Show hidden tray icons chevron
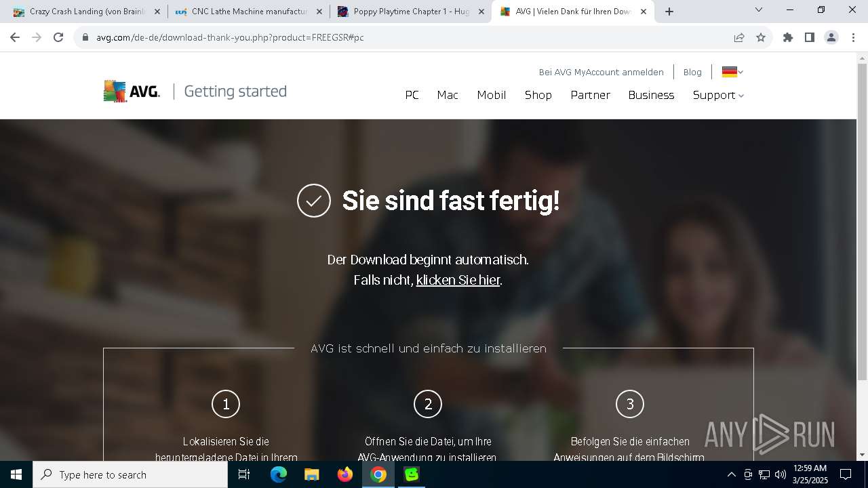This screenshot has width=868, height=488. click(731, 474)
